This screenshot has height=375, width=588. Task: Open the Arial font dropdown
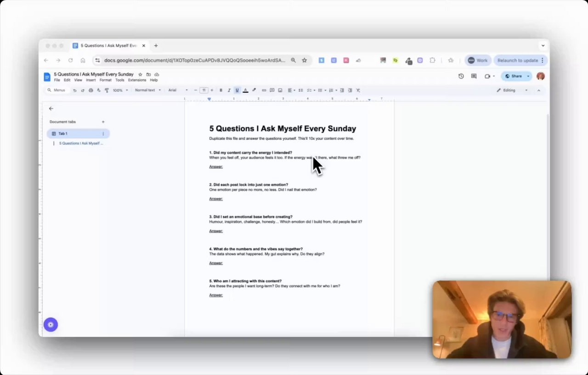pyautogui.click(x=178, y=90)
